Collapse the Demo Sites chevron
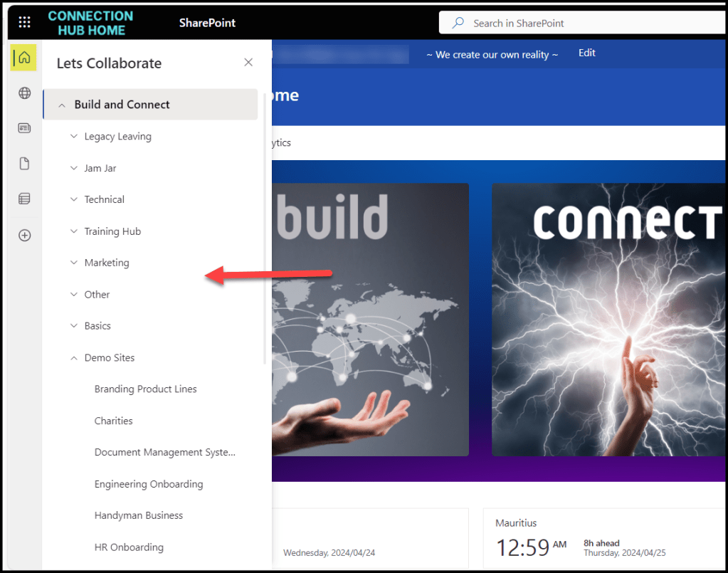This screenshot has height=573, width=728. tap(74, 358)
